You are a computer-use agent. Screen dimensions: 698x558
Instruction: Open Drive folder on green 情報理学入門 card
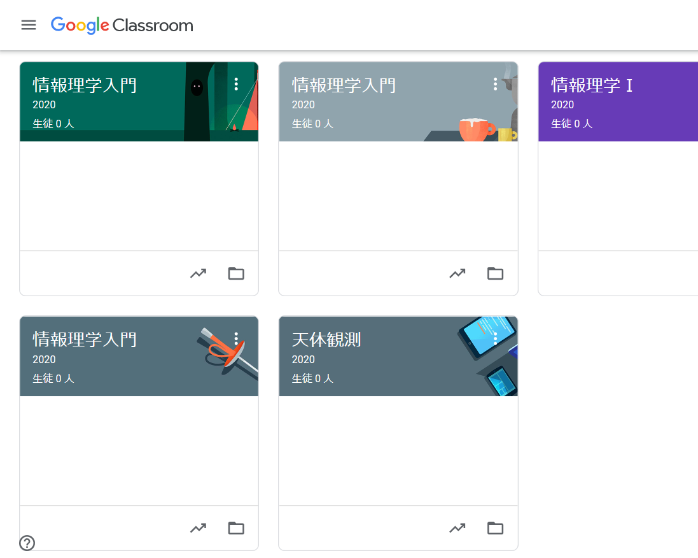click(x=236, y=273)
